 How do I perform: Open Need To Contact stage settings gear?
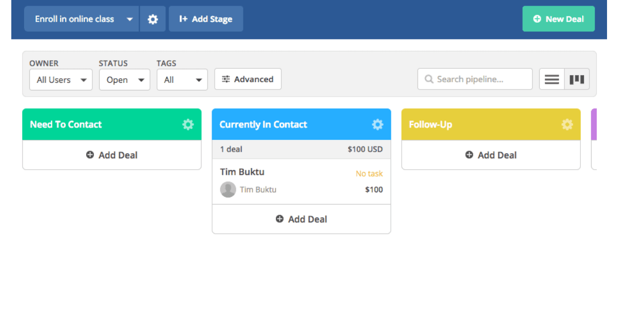[188, 124]
